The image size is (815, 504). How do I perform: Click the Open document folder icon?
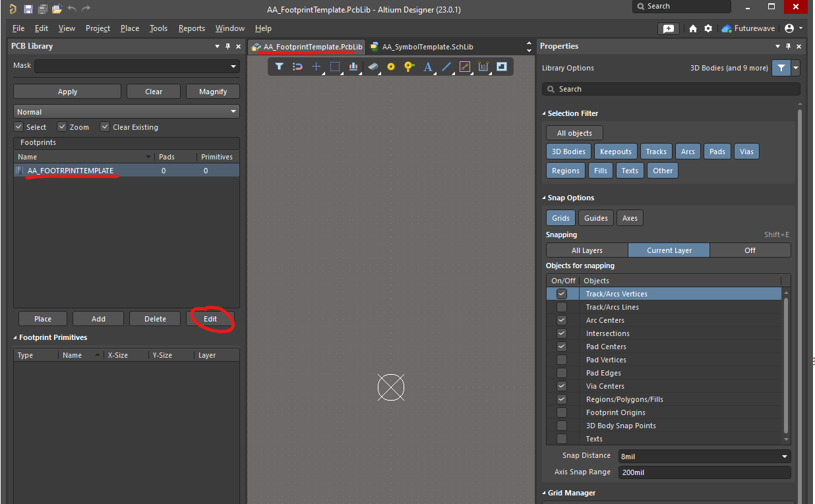click(x=57, y=9)
